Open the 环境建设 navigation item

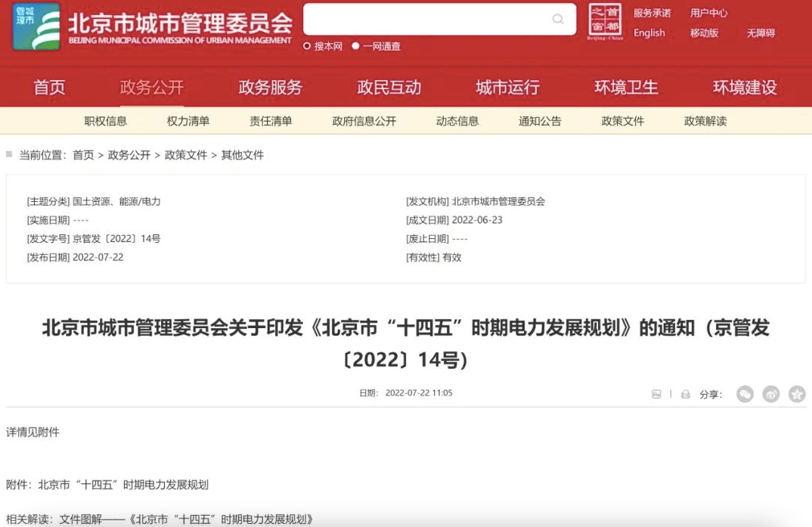coord(745,87)
